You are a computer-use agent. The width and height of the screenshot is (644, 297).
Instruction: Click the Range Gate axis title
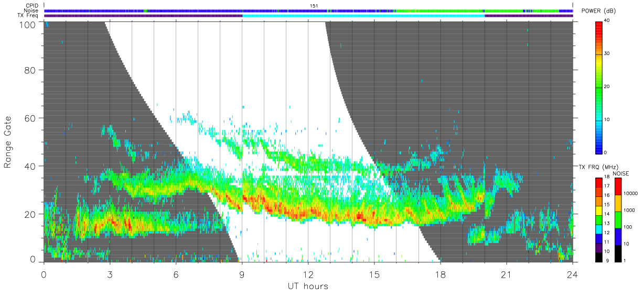pyautogui.click(x=8, y=142)
